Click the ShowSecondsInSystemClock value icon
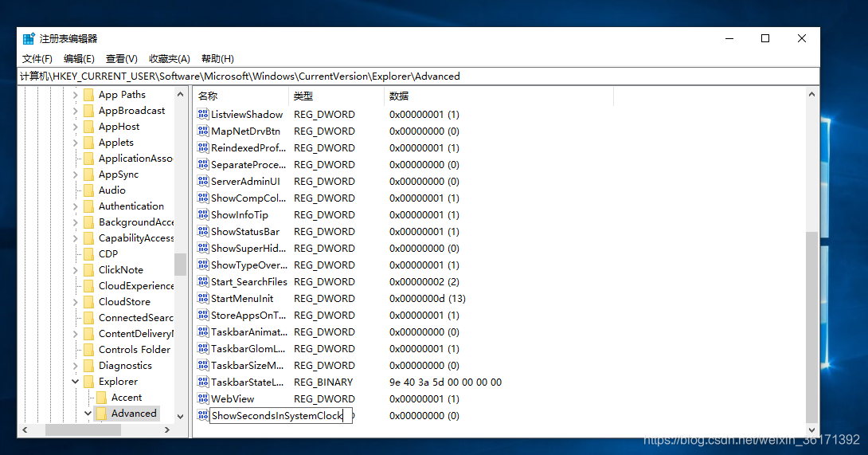Screen dimensions: 868x455 pyautogui.click(x=202, y=415)
